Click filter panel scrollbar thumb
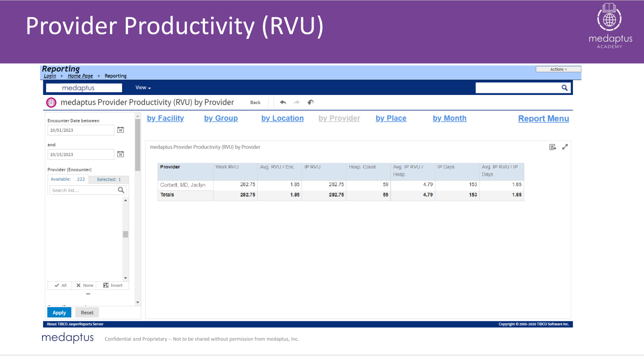The image size is (644, 356). (x=137, y=145)
